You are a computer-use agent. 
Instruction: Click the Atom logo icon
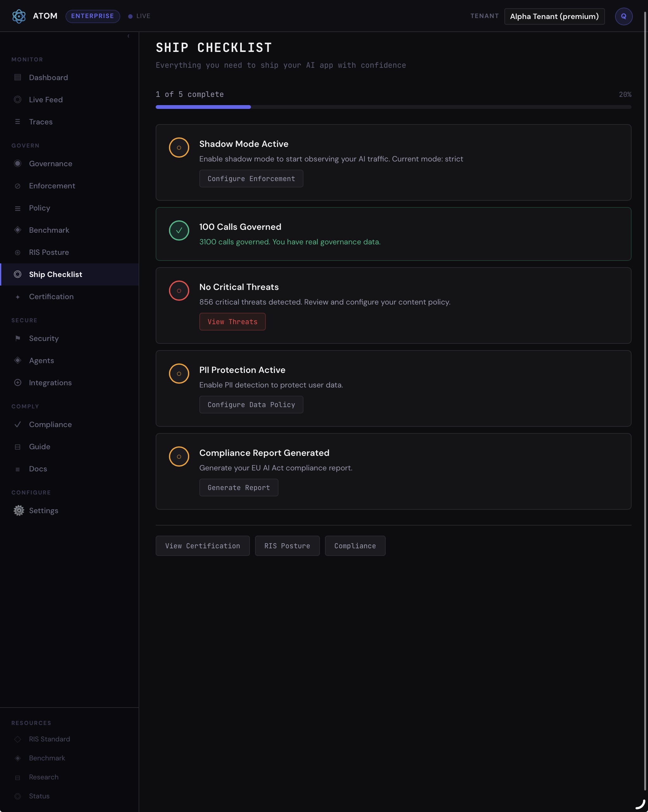coord(19,16)
